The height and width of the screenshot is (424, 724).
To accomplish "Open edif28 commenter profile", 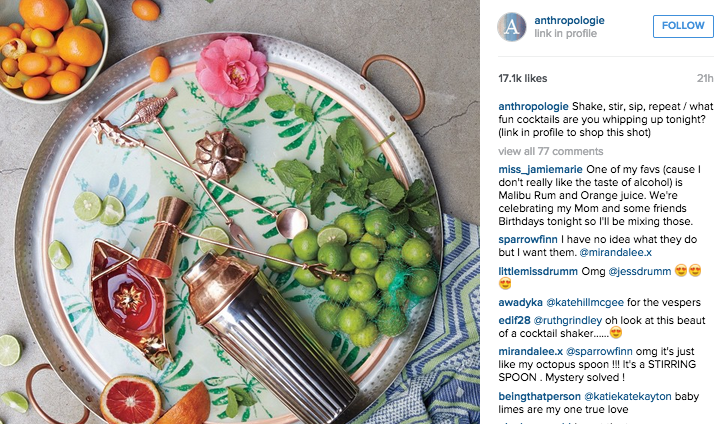I will (514, 321).
